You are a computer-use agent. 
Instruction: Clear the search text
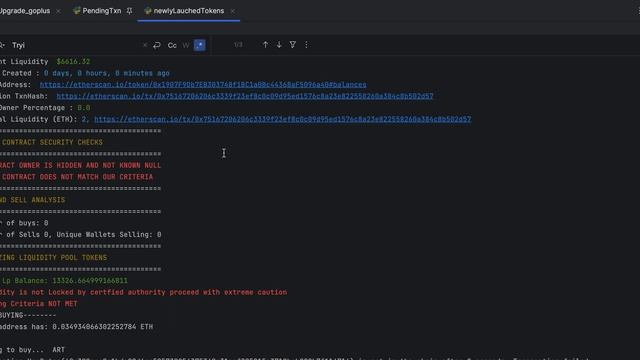click(x=145, y=45)
